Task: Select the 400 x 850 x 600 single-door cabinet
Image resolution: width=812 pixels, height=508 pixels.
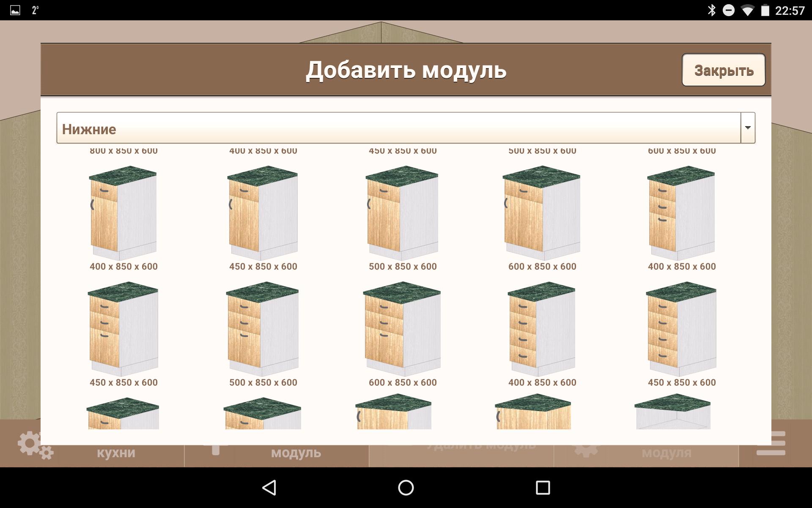Action: pos(123,214)
